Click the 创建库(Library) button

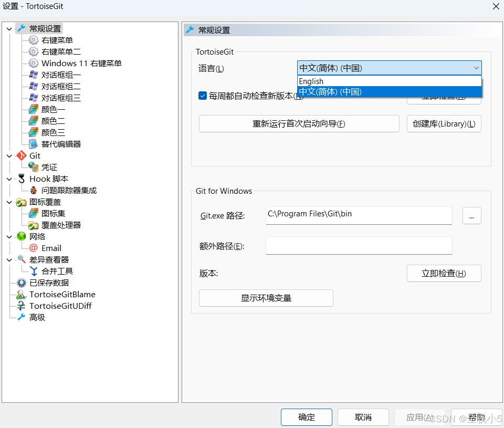(444, 123)
